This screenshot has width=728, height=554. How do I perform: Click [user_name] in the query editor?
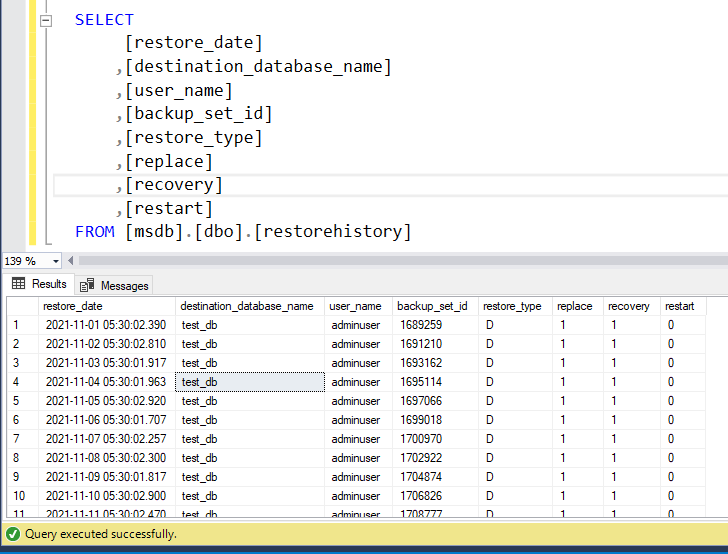click(x=179, y=91)
